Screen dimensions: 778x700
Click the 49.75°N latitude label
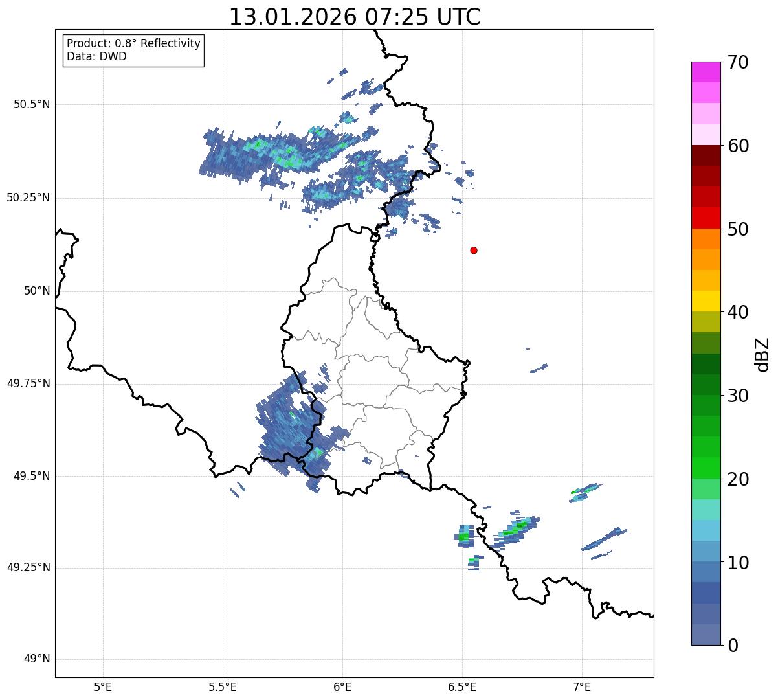click(x=28, y=383)
